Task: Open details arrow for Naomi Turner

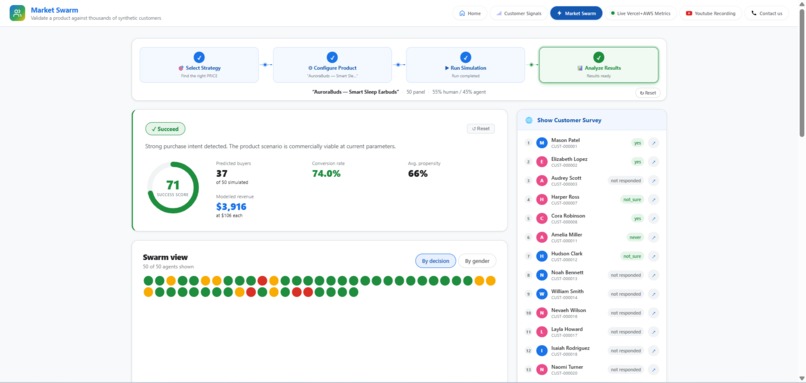Action: click(653, 370)
